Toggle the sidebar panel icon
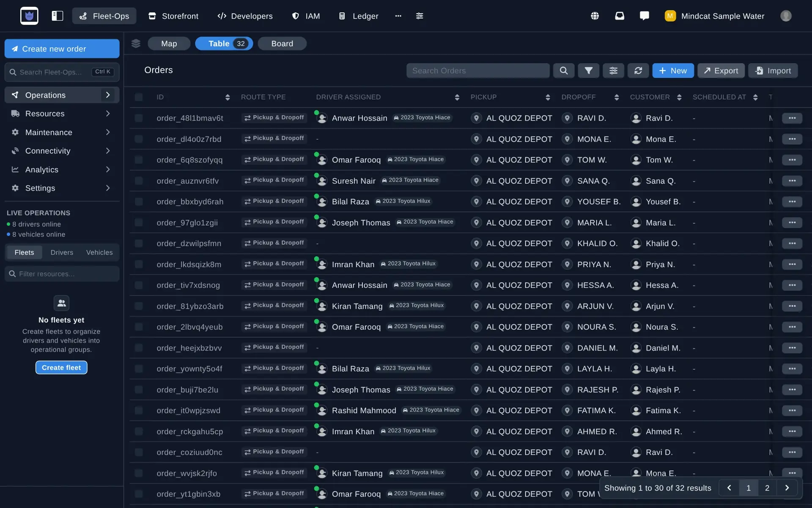The width and height of the screenshot is (812, 508). pos(57,16)
